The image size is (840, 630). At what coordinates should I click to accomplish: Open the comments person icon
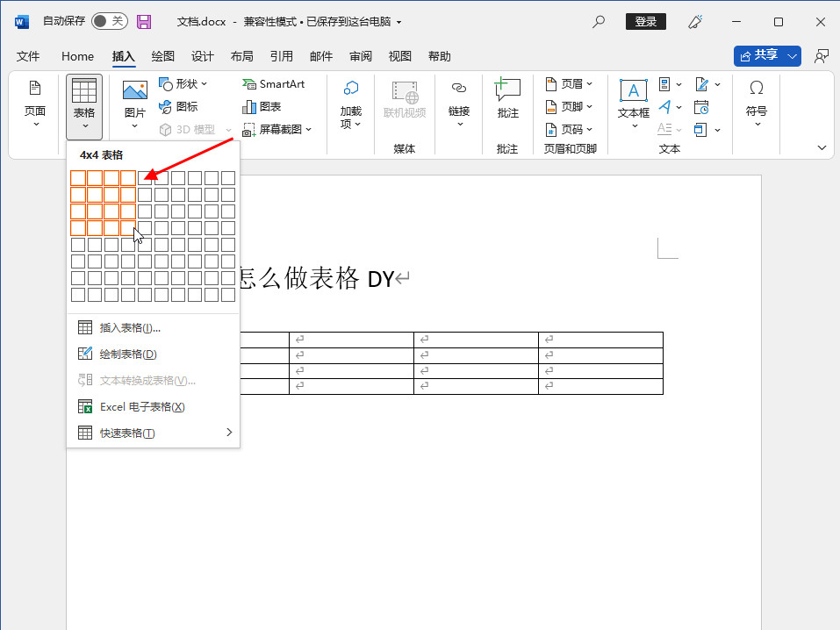[821, 56]
